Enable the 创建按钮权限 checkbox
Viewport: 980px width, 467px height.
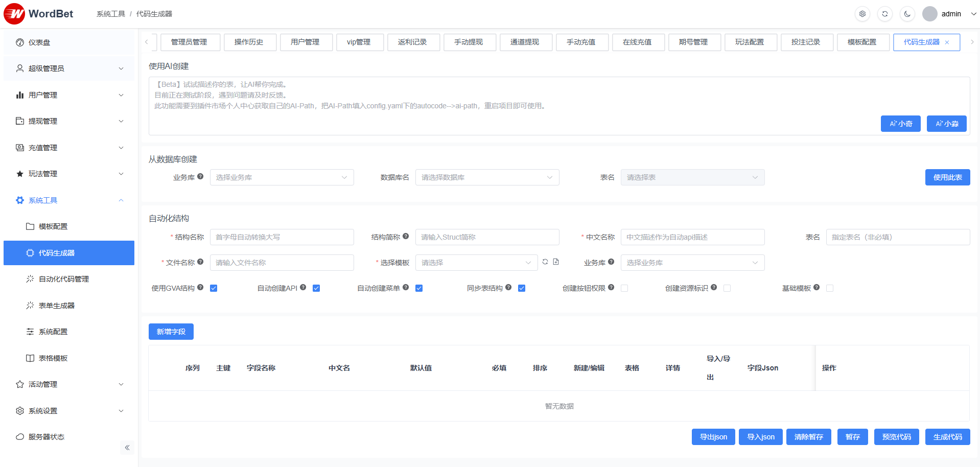tap(624, 288)
